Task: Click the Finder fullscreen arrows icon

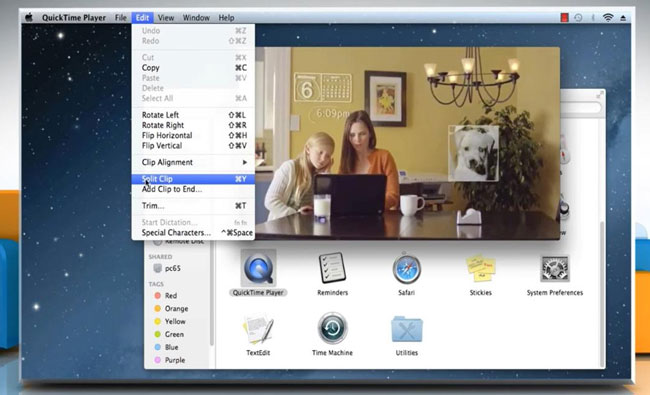Action: click(x=599, y=96)
